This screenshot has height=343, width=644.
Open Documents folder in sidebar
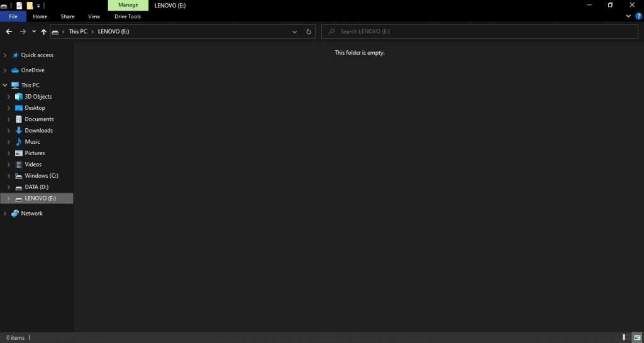pyautogui.click(x=39, y=119)
